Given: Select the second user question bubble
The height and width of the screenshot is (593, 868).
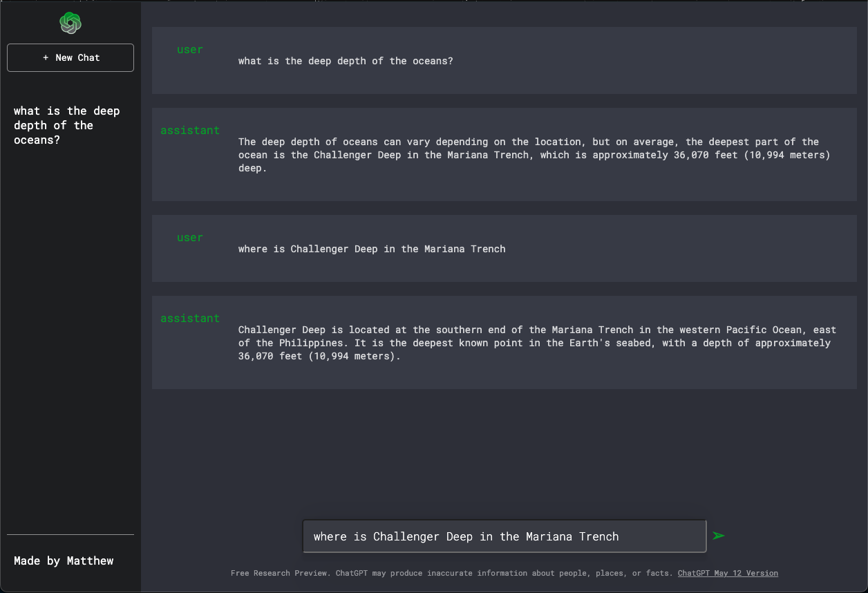Looking at the screenshot, I should coord(504,248).
